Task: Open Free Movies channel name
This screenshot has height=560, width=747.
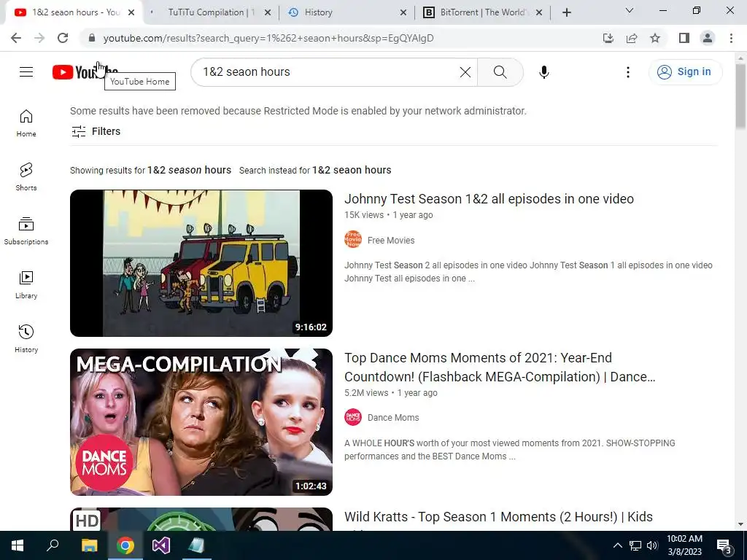Action: (x=391, y=241)
